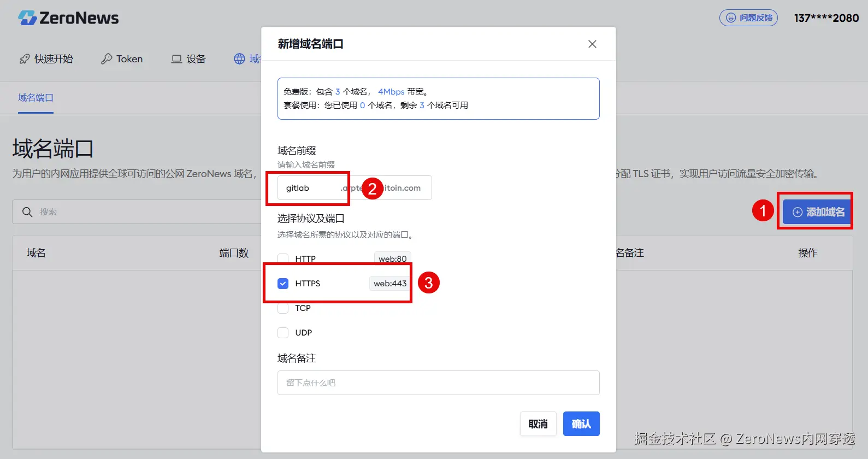Image resolution: width=868 pixels, height=459 pixels.
Task: Open the Token menu item
Action: tap(122, 59)
